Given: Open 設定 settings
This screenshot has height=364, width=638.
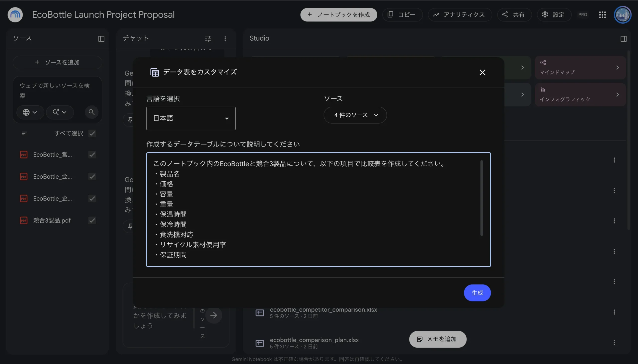Looking at the screenshot, I should pos(554,15).
